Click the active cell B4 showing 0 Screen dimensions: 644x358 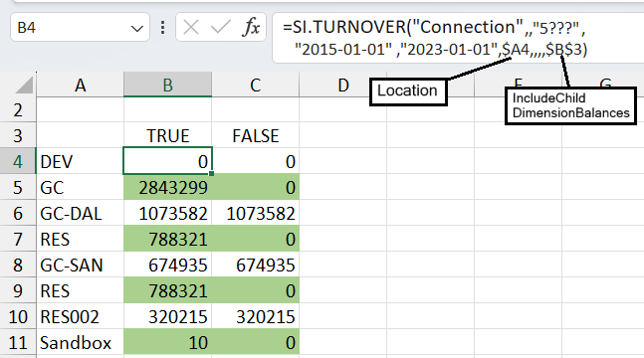point(167,161)
